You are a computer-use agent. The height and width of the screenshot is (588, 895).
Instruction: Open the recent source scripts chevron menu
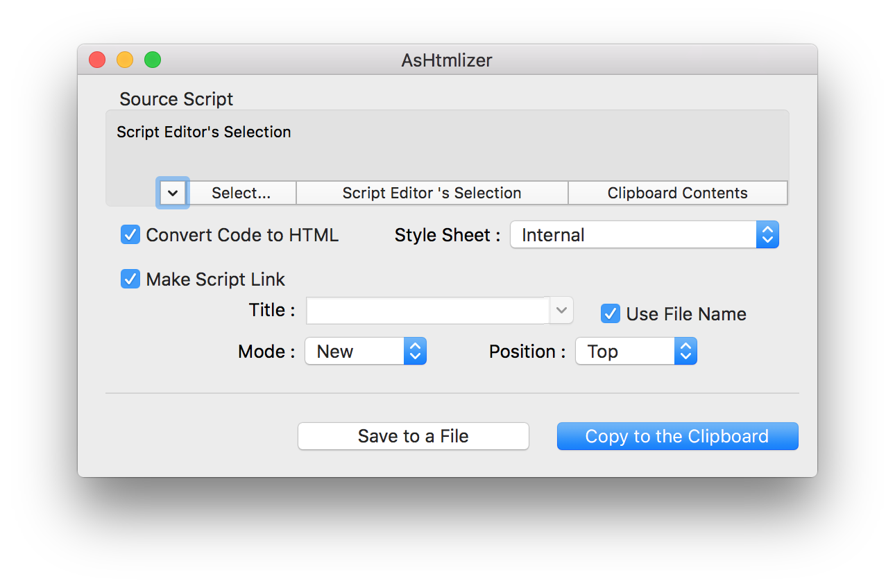pyautogui.click(x=173, y=193)
